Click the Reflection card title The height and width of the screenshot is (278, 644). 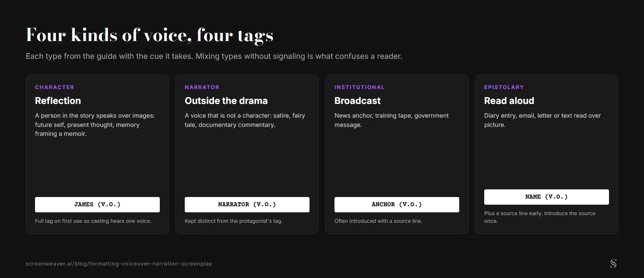click(x=58, y=101)
